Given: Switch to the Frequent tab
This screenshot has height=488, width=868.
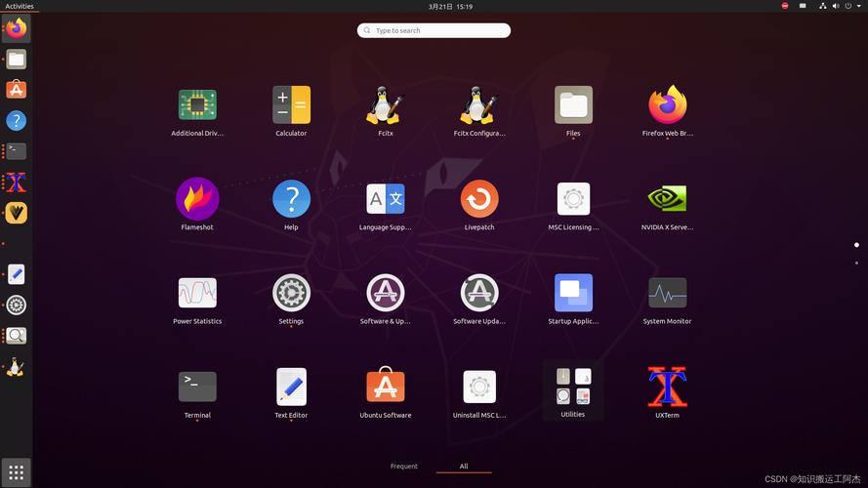Looking at the screenshot, I should click(403, 466).
